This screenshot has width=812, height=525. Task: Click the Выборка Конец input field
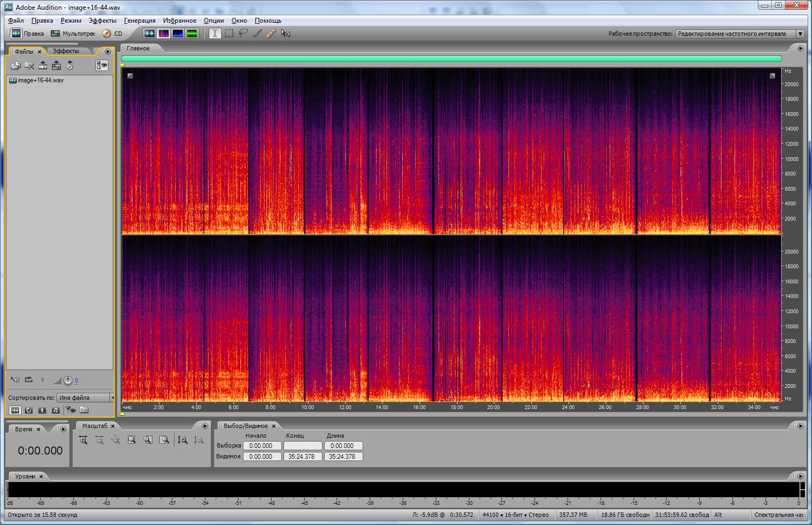(x=302, y=446)
